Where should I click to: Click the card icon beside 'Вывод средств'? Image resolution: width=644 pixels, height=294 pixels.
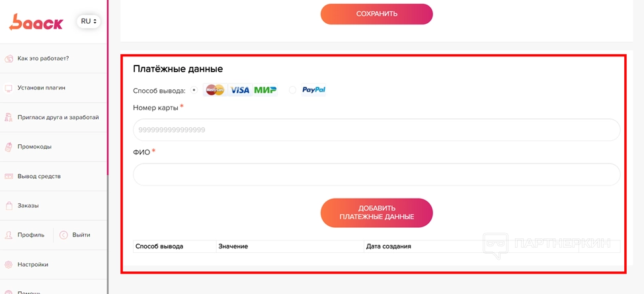tap(9, 176)
